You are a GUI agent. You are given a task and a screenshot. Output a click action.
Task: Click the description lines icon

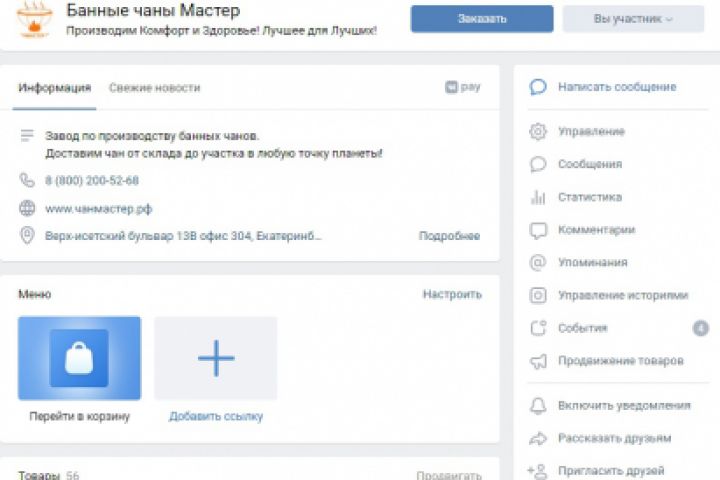(x=27, y=136)
